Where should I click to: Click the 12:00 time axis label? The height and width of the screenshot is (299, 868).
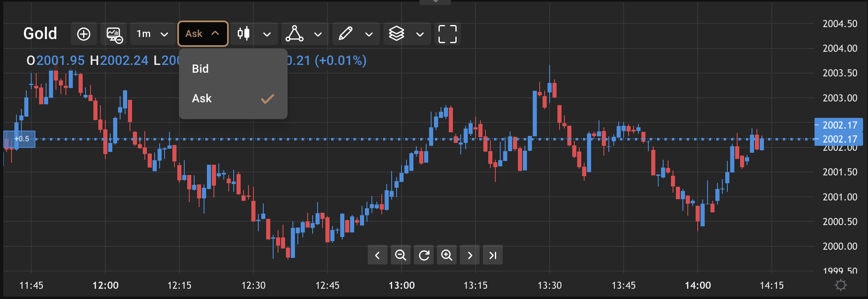pyautogui.click(x=105, y=285)
